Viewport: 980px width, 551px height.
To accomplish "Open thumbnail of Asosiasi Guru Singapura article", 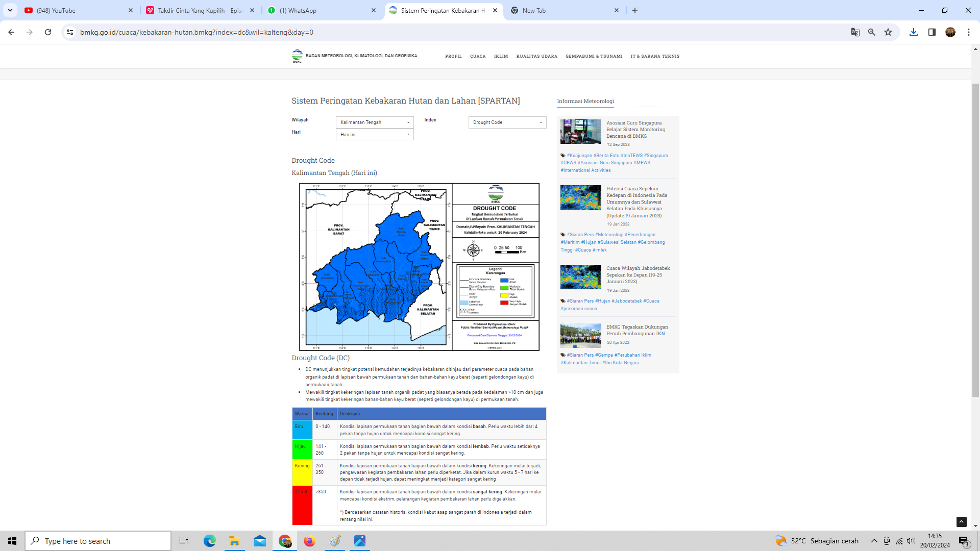I will tap(581, 132).
